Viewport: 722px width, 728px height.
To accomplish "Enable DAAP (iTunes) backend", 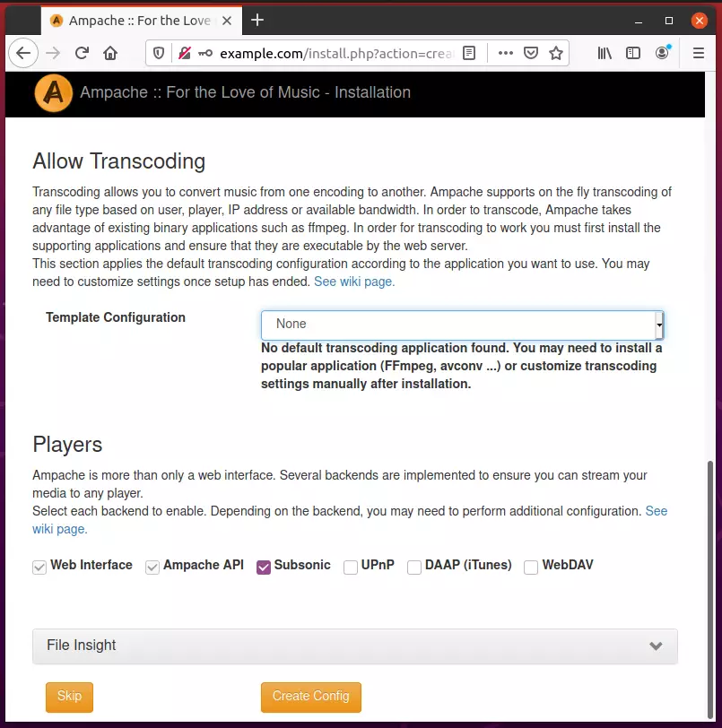I will pos(414,567).
